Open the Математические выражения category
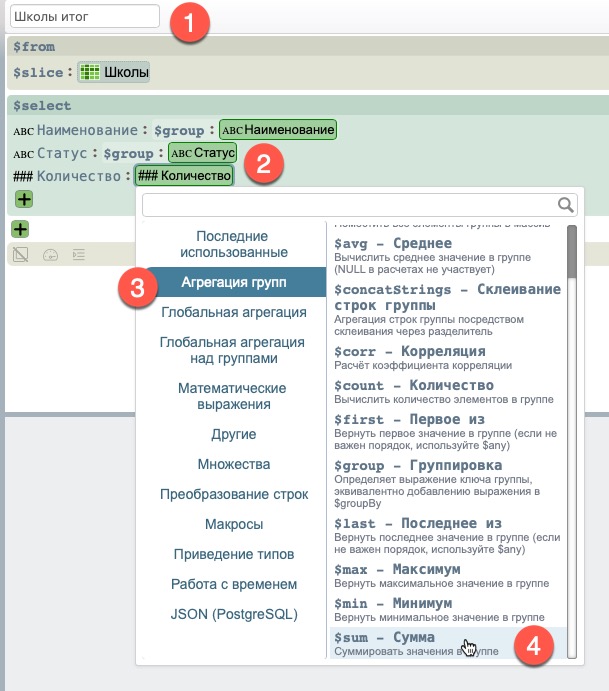Image resolution: width=609 pixels, height=691 pixels. pyautogui.click(x=232, y=396)
